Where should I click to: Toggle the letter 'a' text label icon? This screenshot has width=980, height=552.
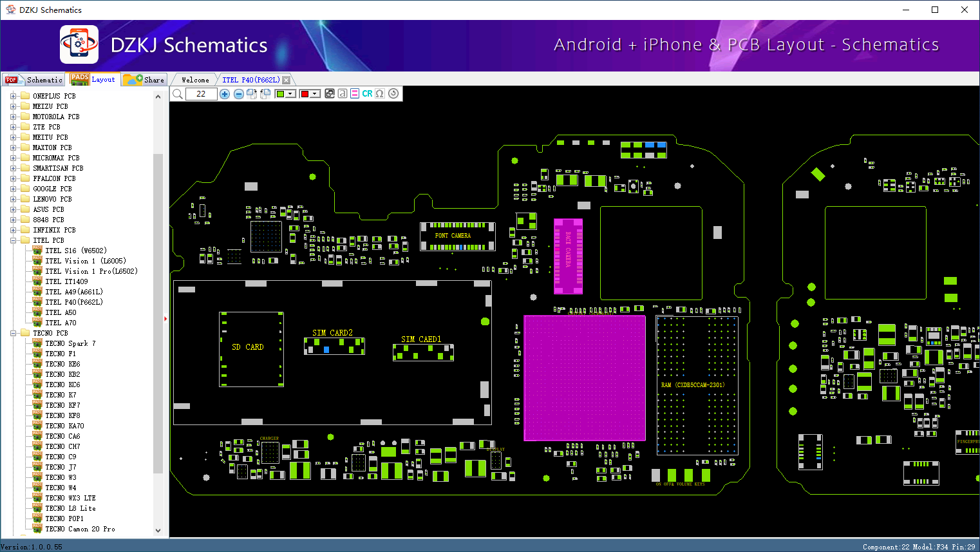point(343,94)
